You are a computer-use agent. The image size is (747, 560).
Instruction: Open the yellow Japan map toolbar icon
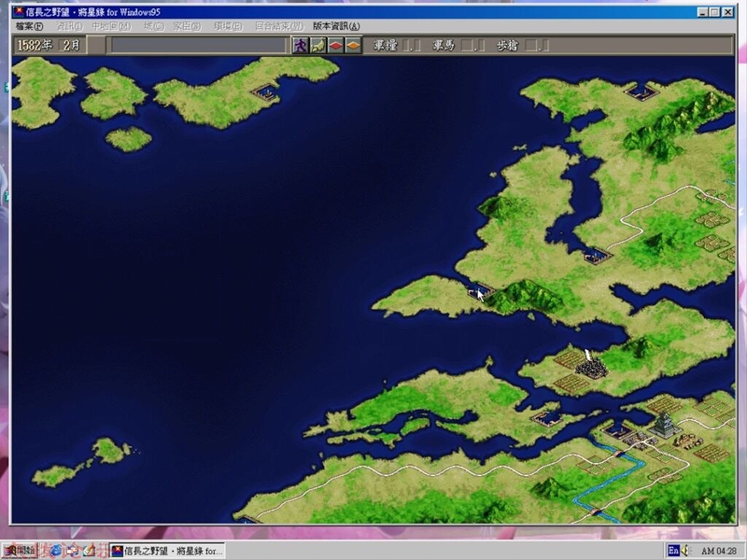317,46
